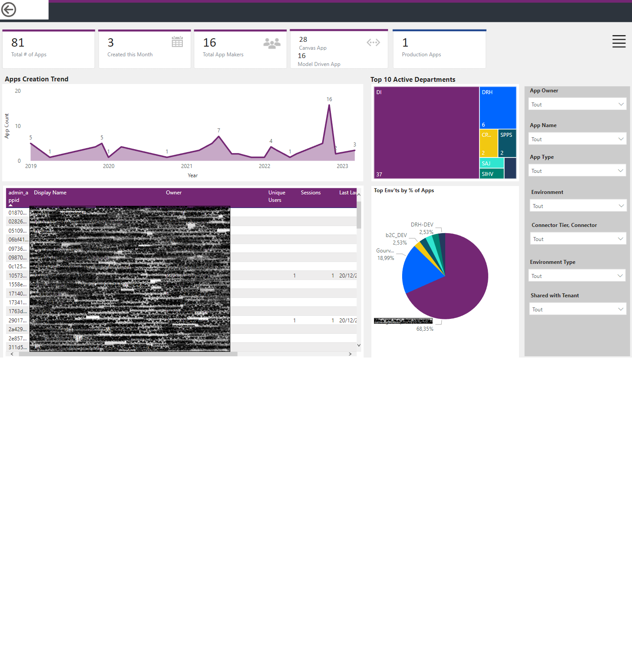This screenshot has height=672, width=632.
Task: Select the DRH block in the treemap
Action: [x=498, y=107]
